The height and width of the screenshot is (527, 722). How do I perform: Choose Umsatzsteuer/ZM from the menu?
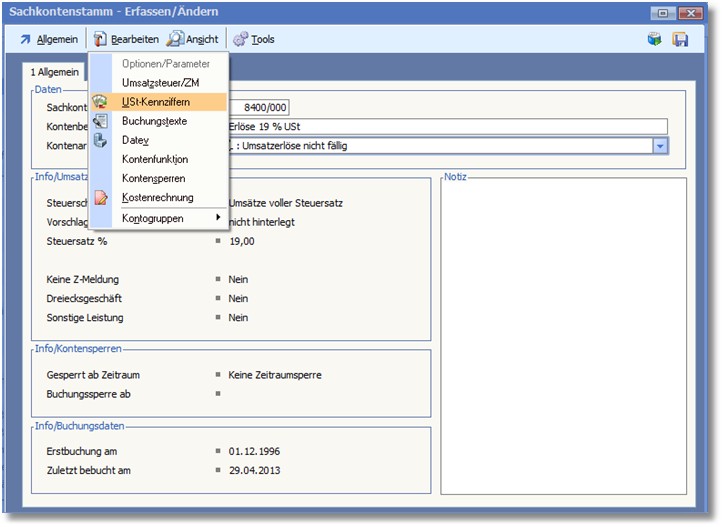[x=160, y=83]
